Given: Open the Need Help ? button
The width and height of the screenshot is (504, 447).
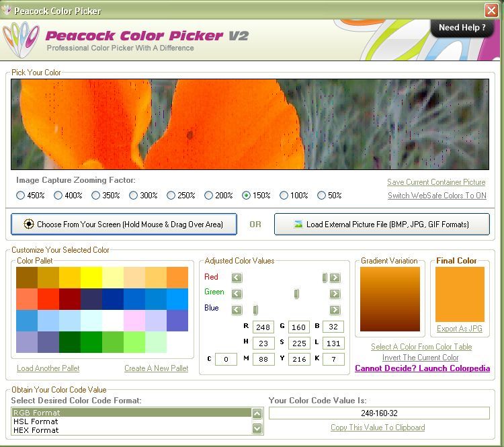Looking at the screenshot, I should click(462, 28).
